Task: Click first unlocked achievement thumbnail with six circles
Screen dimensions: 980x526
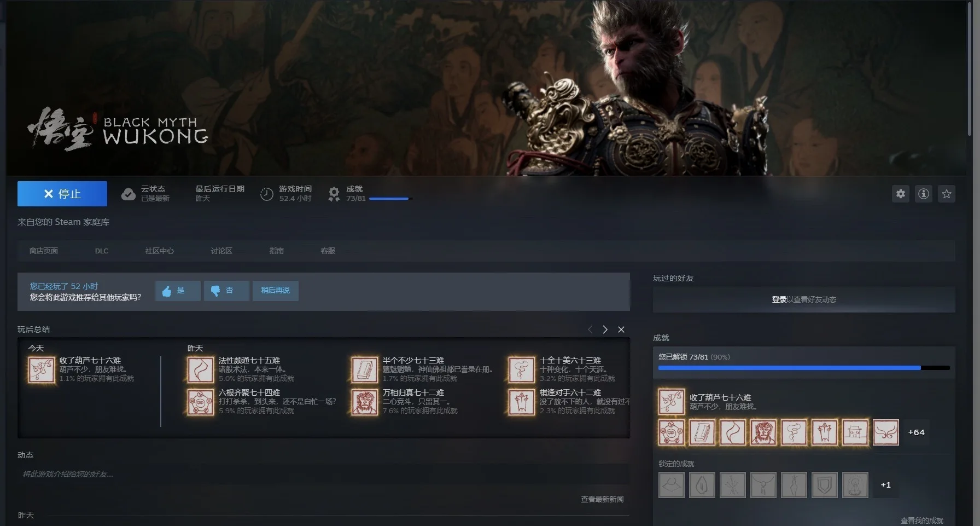Action: [x=672, y=432]
